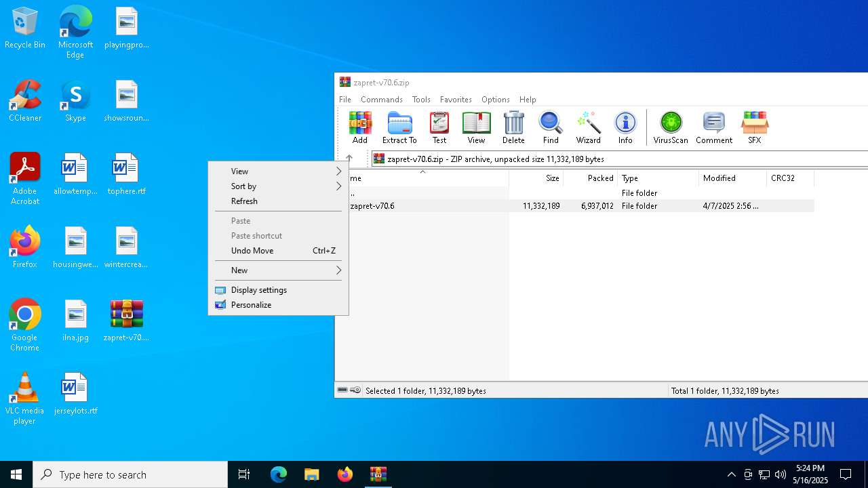
Task: Select the zapret-v70 archive on desktop
Action: (x=126, y=321)
